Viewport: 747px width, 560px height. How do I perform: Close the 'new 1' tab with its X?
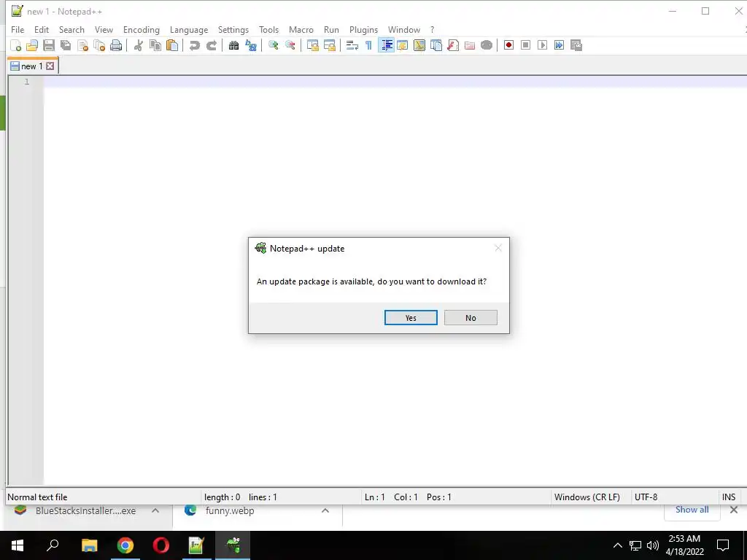(x=50, y=66)
